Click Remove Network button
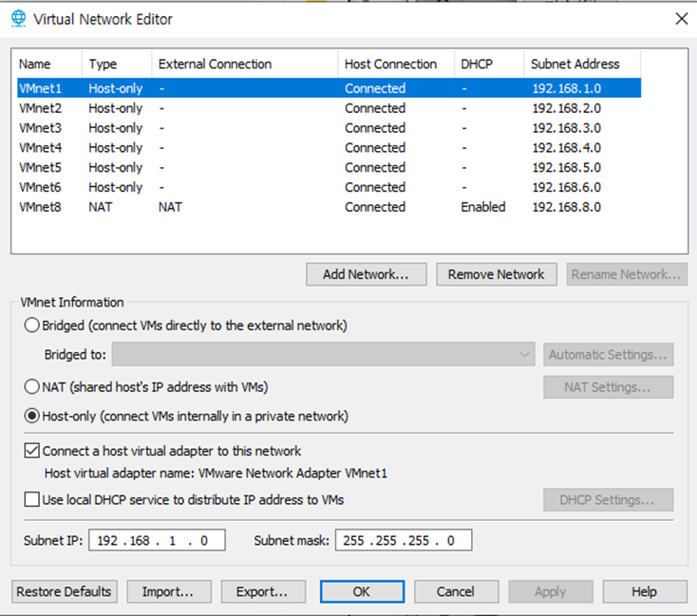 [x=497, y=274]
